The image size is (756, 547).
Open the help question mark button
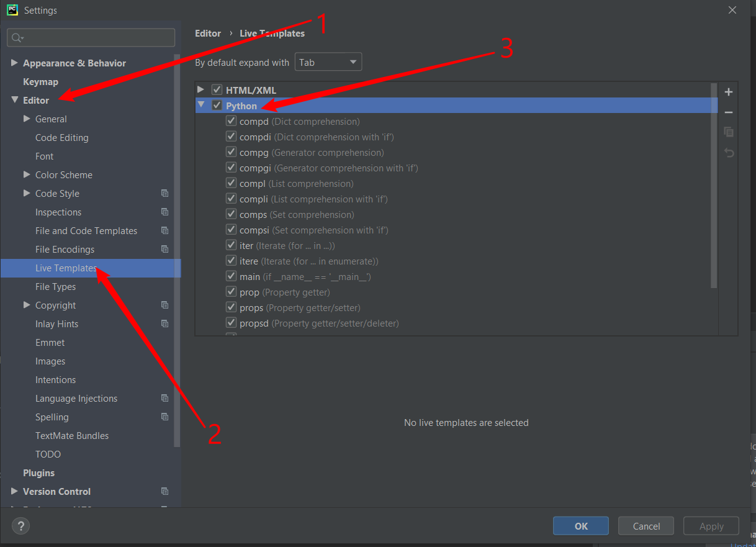coord(20,526)
